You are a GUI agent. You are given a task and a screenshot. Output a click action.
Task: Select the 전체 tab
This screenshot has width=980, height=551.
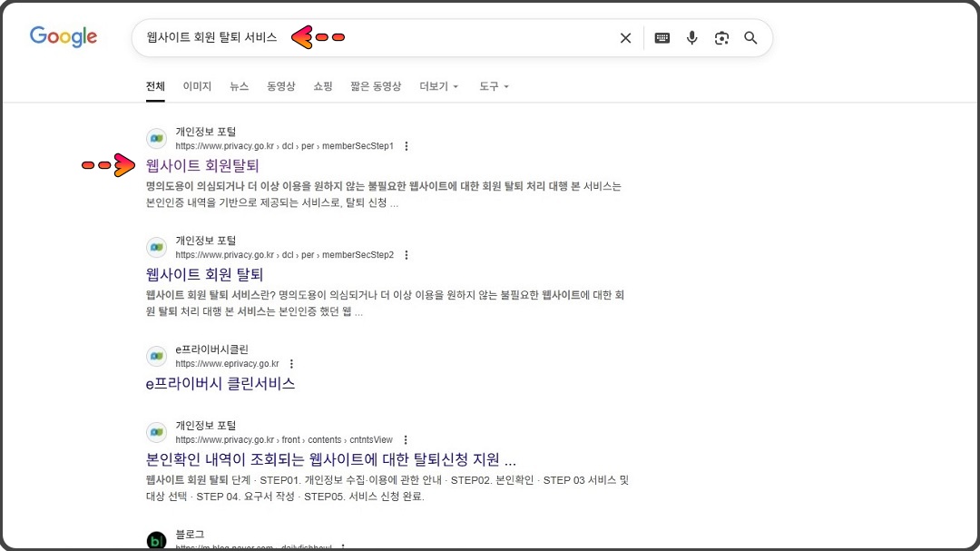click(155, 86)
